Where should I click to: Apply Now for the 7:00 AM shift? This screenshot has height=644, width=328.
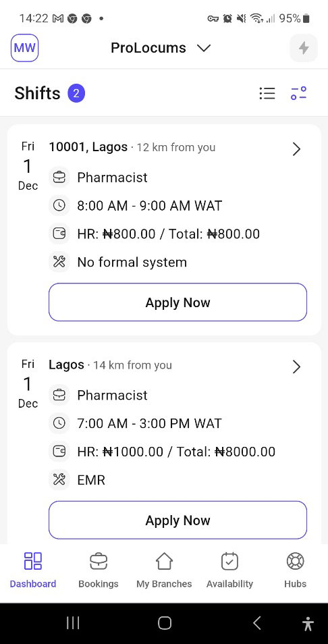click(x=177, y=520)
